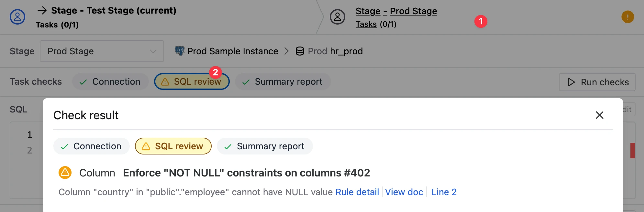Click the red badge numbered 2
Screen dimensions: 644x212
(216, 72)
